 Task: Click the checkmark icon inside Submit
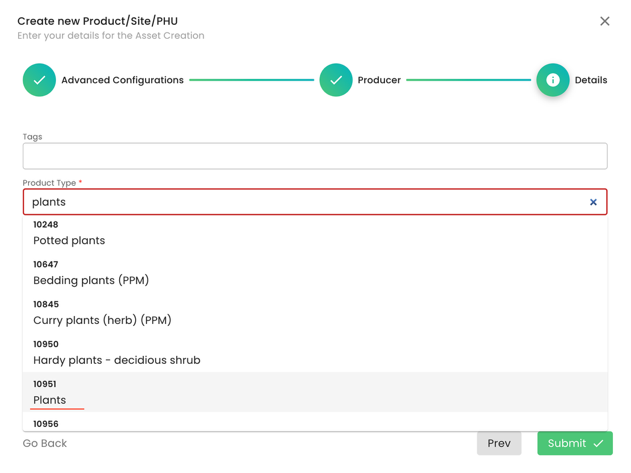point(598,443)
